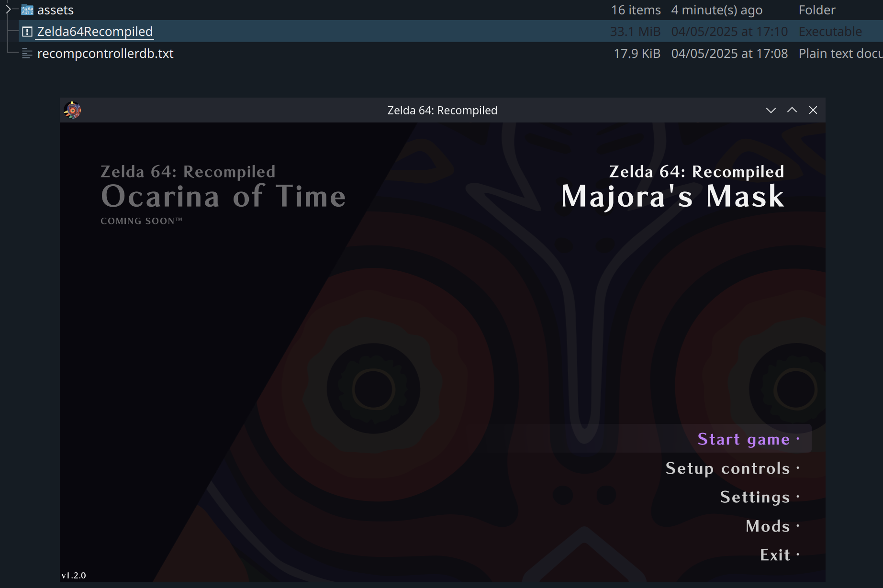
Task: Click the Plain text document type cell
Action: [840, 54]
